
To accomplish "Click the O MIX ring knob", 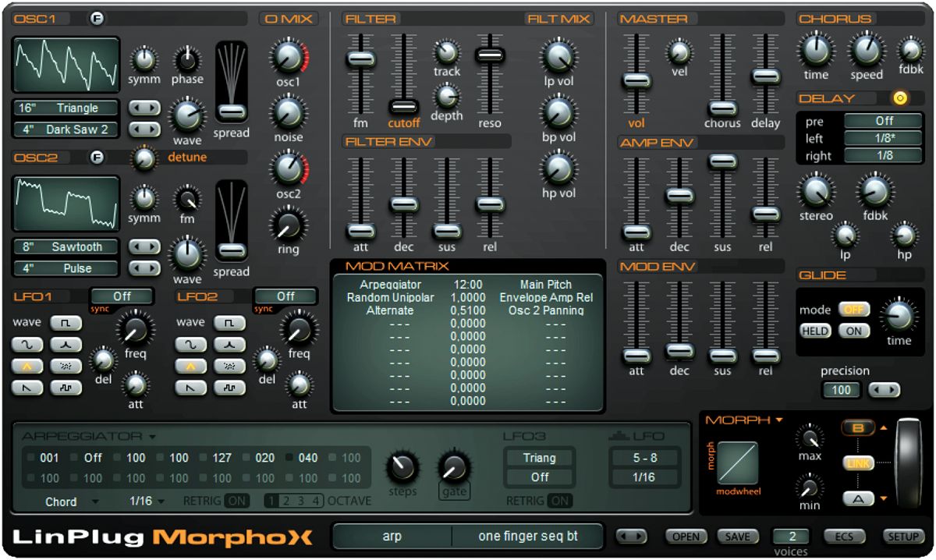I will (x=288, y=225).
